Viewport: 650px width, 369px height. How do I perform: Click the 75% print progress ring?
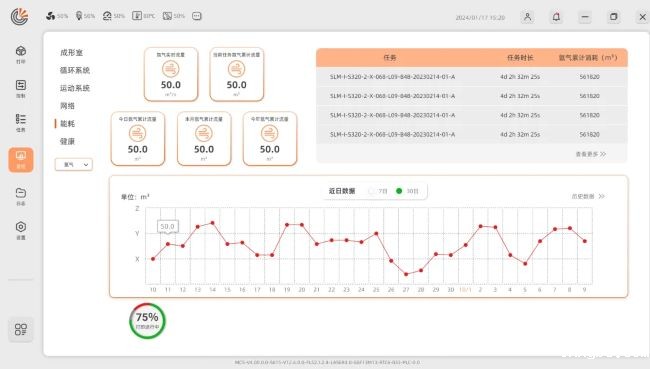147,321
